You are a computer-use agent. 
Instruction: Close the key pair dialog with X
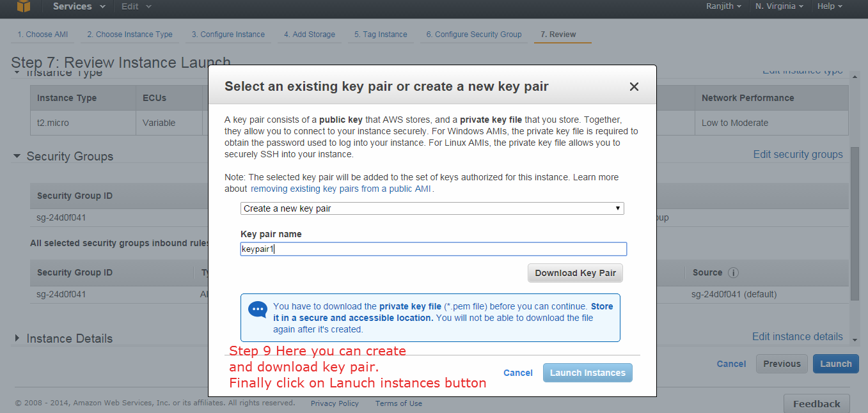click(x=634, y=87)
